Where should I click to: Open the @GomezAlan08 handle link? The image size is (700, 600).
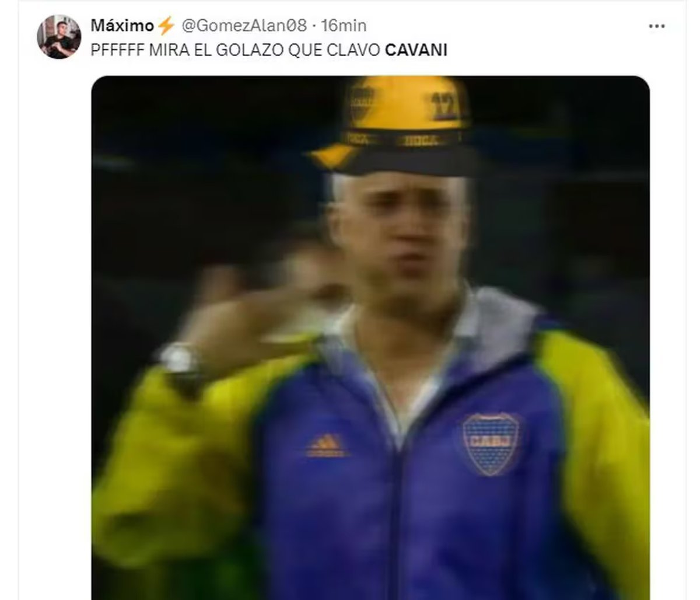pos(244,26)
